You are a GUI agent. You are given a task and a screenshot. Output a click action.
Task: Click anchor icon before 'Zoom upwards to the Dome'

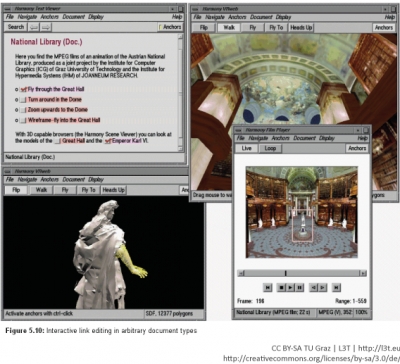[23, 110]
